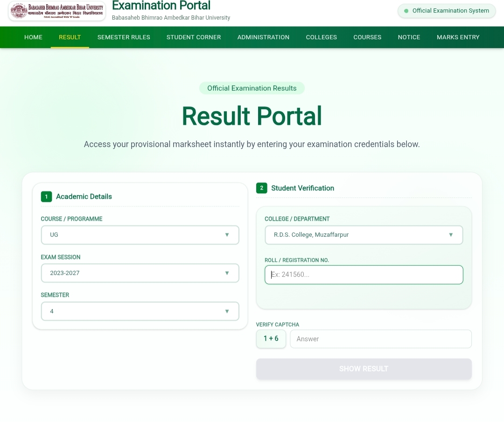Image resolution: width=504 pixels, height=422 pixels.
Task: Navigate to COLLEGES page
Action: pos(322,37)
